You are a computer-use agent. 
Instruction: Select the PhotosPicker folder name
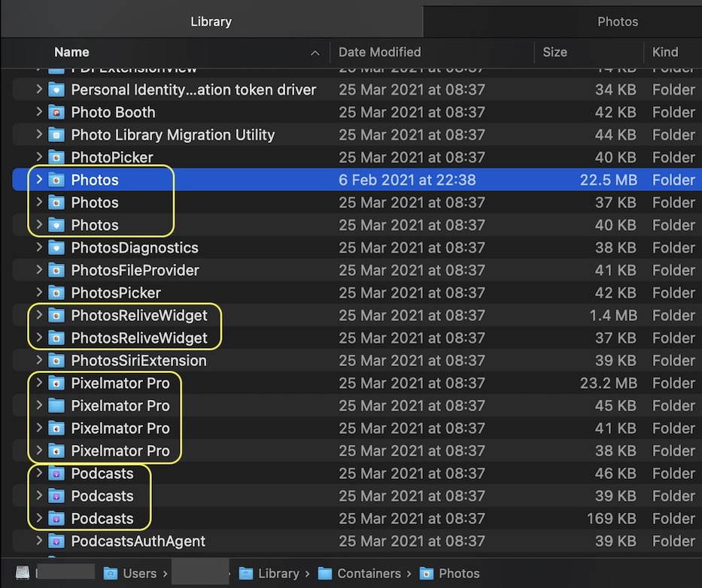(116, 292)
